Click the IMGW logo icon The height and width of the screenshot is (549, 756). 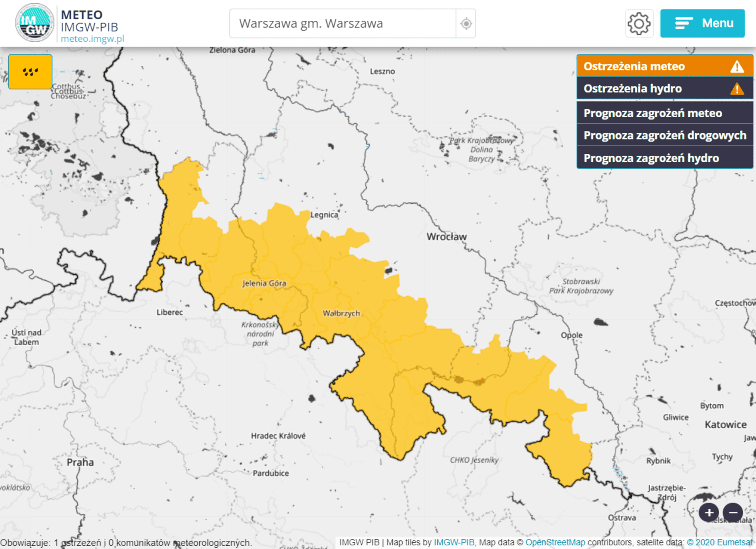click(x=35, y=23)
